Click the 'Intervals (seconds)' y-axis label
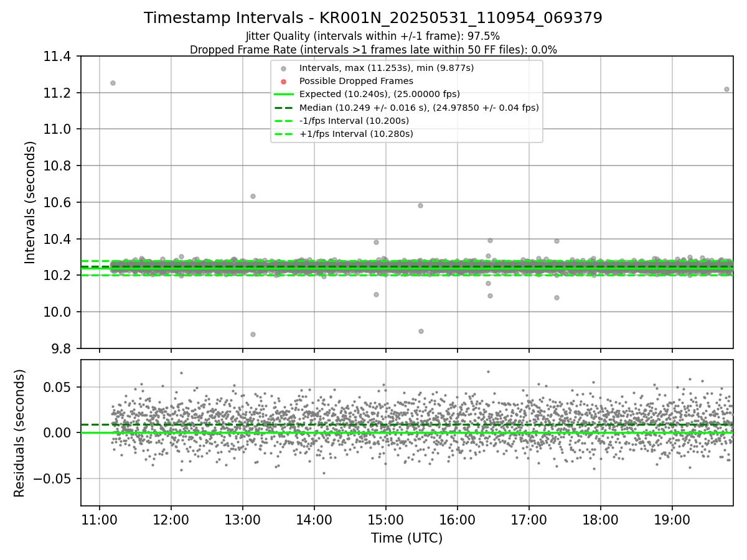This screenshot has width=747, height=560. point(31,202)
